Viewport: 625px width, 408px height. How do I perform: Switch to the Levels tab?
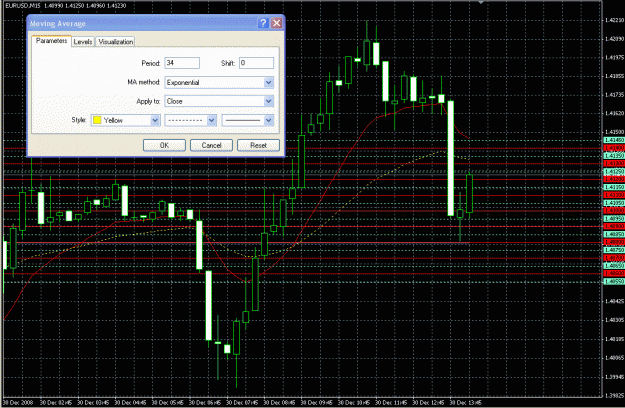83,41
